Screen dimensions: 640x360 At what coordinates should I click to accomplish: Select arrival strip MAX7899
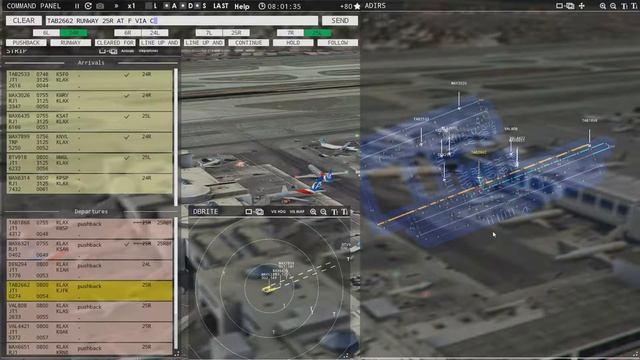click(89, 142)
